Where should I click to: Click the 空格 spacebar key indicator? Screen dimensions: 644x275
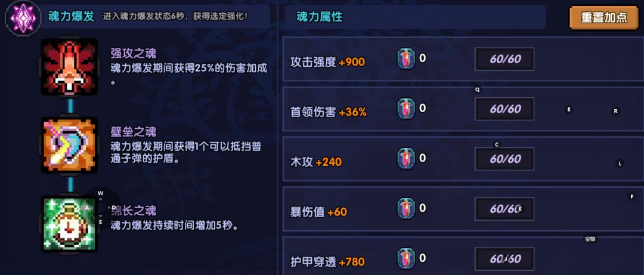[x=590, y=239]
